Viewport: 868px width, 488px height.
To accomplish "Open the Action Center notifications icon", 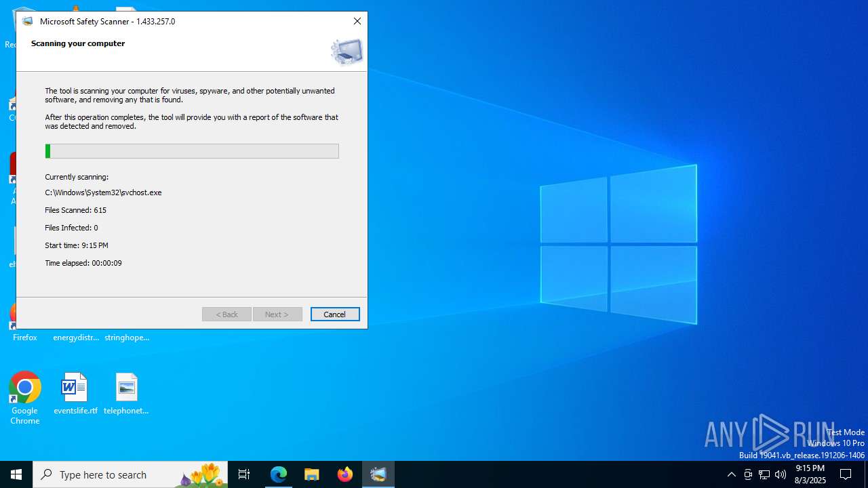I will [x=846, y=474].
